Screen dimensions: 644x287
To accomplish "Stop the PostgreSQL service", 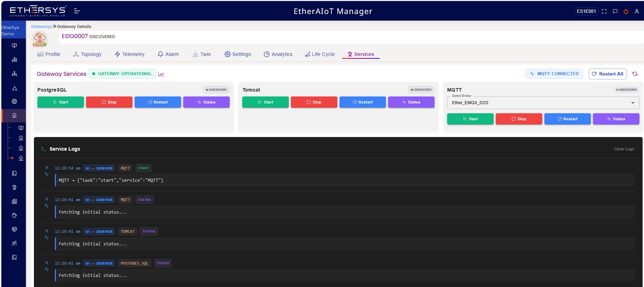I will tap(109, 102).
